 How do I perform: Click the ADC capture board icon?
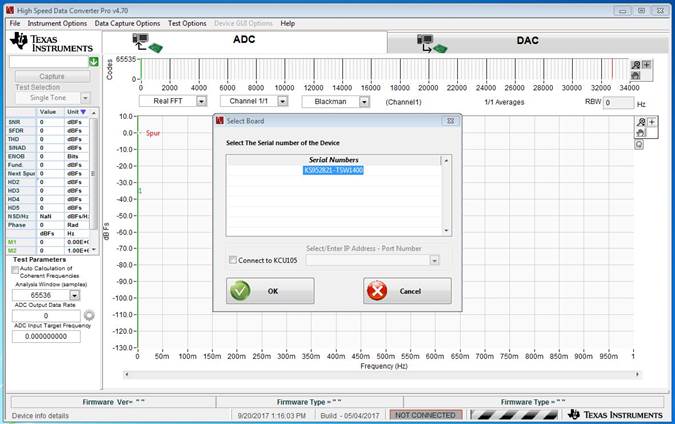147,43
